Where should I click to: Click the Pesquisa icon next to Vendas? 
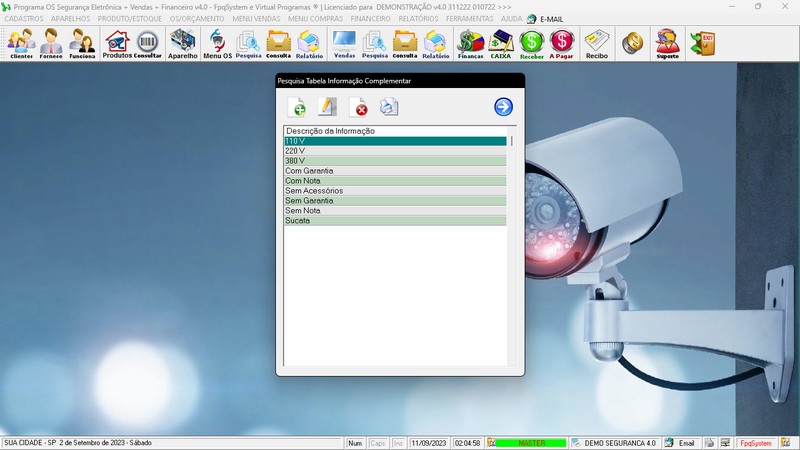coord(375,44)
